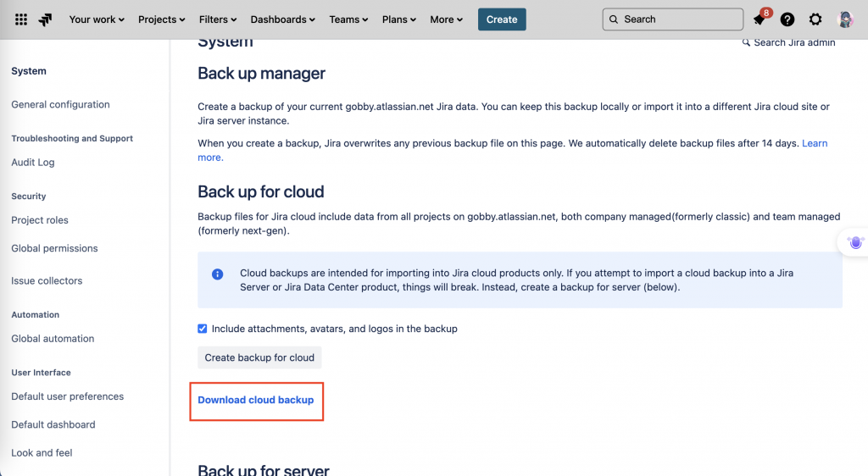This screenshot has width=868, height=476.
Task: Expand the Dashboards dropdown menu
Action: (283, 19)
